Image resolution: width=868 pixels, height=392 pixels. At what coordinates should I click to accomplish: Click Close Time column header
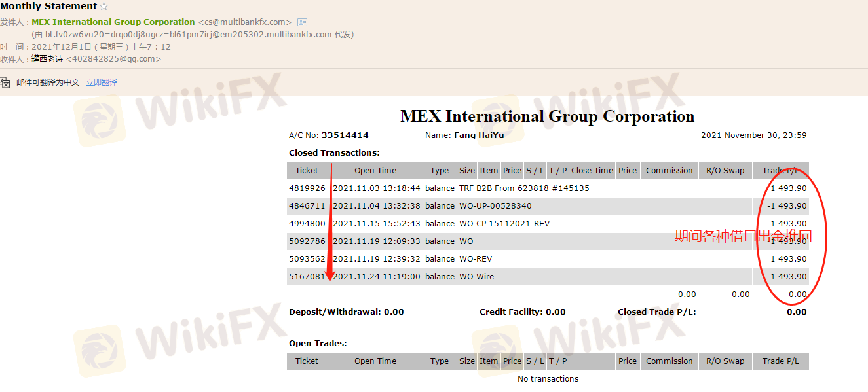pyautogui.click(x=592, y=171)
